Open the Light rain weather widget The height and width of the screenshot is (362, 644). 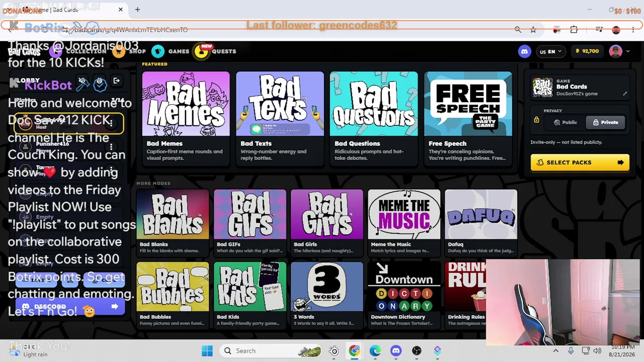pos(29,350)
